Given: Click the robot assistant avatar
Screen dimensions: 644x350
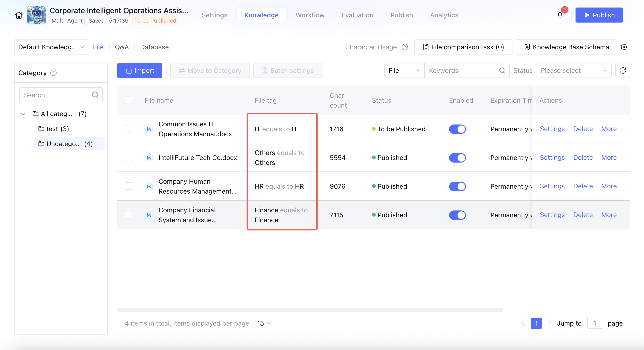Looking at the screenshot, I should (x=37, y=15).
